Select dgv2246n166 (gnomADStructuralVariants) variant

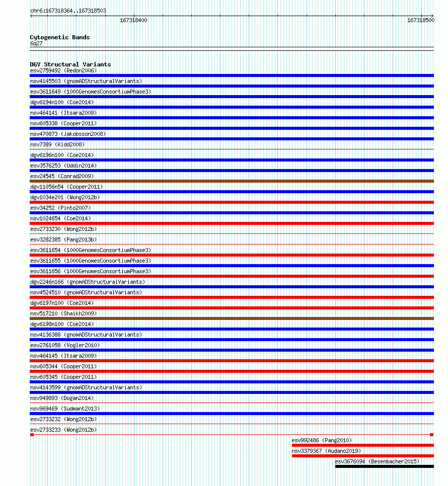[88, 282]
